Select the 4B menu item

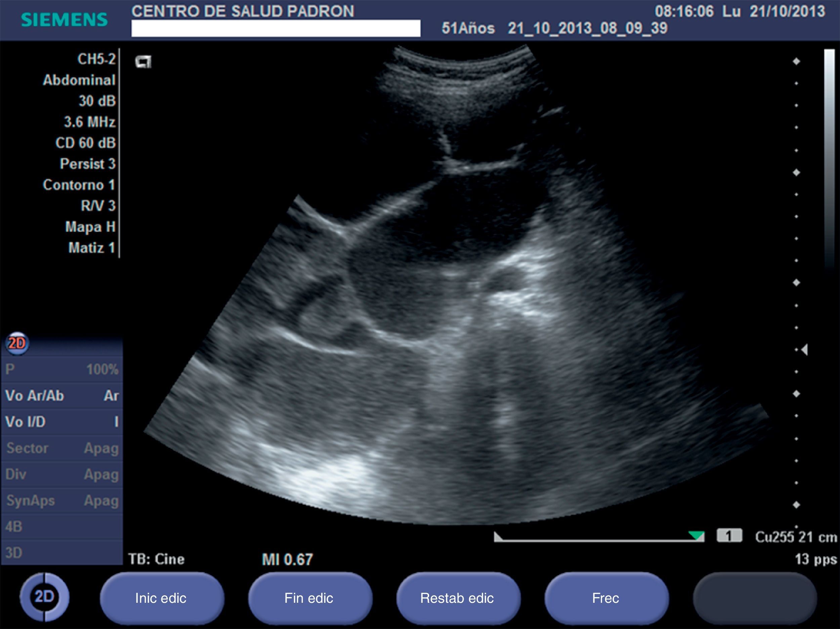point(62,527)
